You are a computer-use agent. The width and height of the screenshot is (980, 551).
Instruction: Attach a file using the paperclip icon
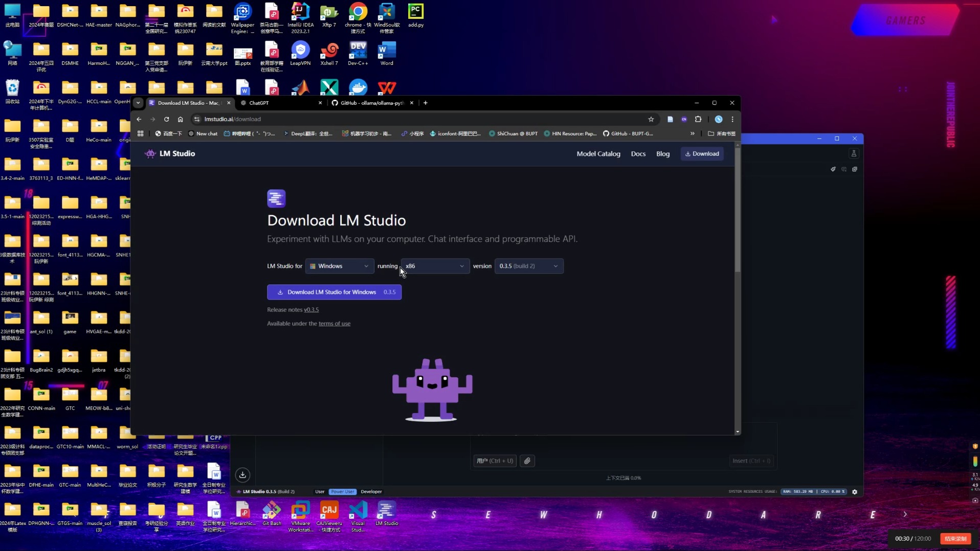(x=527, y=461)
